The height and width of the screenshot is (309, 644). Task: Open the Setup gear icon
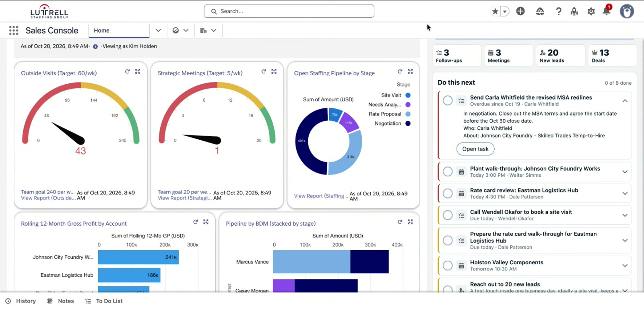click(591, 11)
